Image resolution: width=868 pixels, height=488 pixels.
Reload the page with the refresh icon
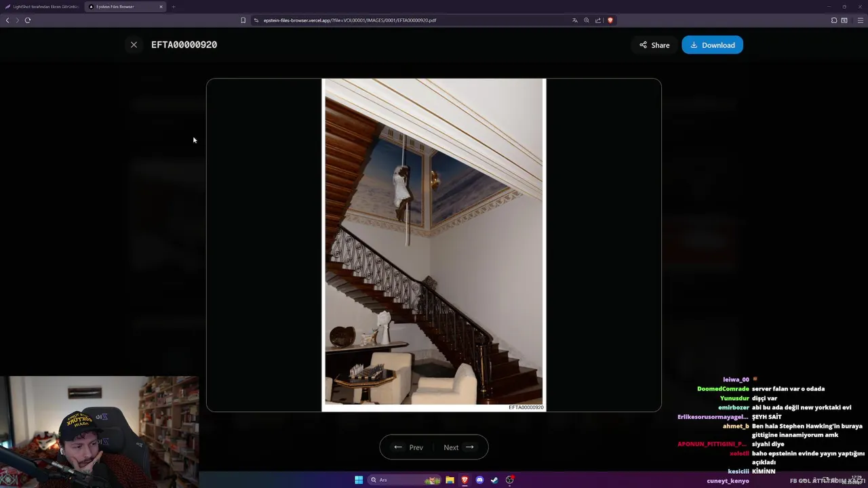(28, 20)
